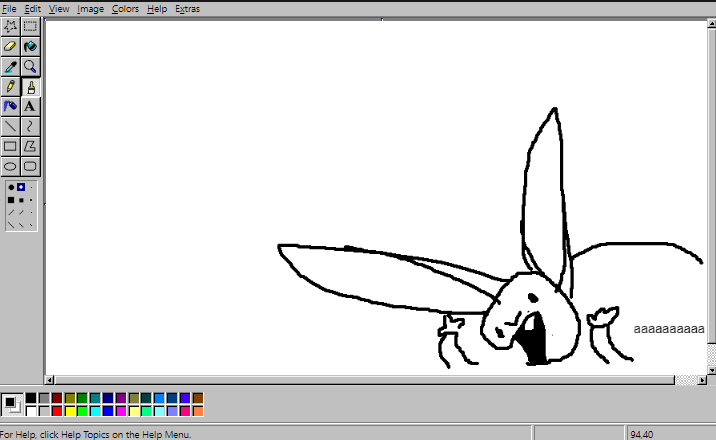This screenshot has height=440, width=716.
Task: Open the View menu
Action: [x=59, y=9]
